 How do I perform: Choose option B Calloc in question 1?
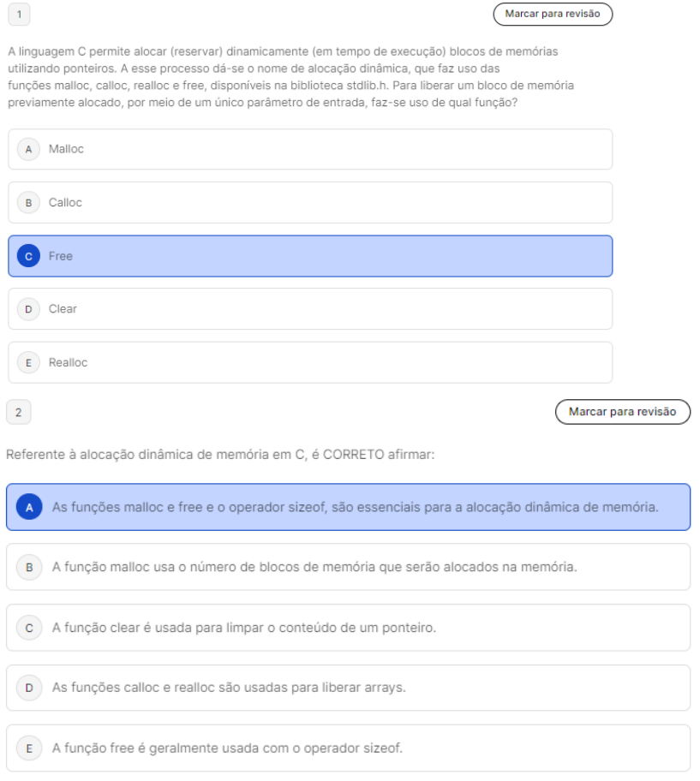click(309, 203)
